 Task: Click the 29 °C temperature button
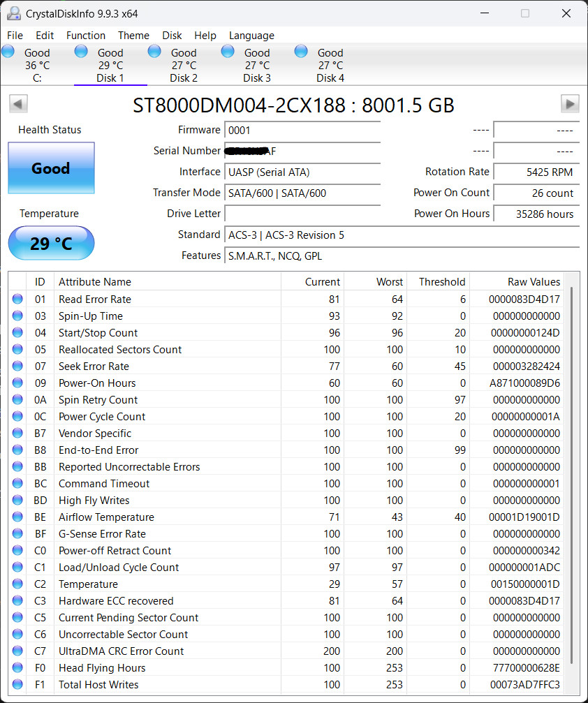coord(51,243)
